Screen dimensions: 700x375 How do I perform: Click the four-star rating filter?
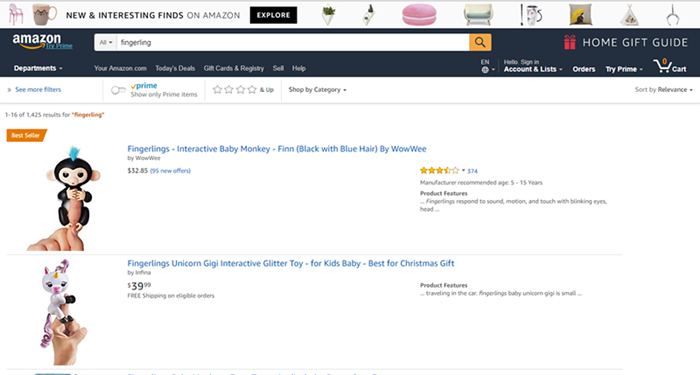pyautogui.click(x=243, y=90)
